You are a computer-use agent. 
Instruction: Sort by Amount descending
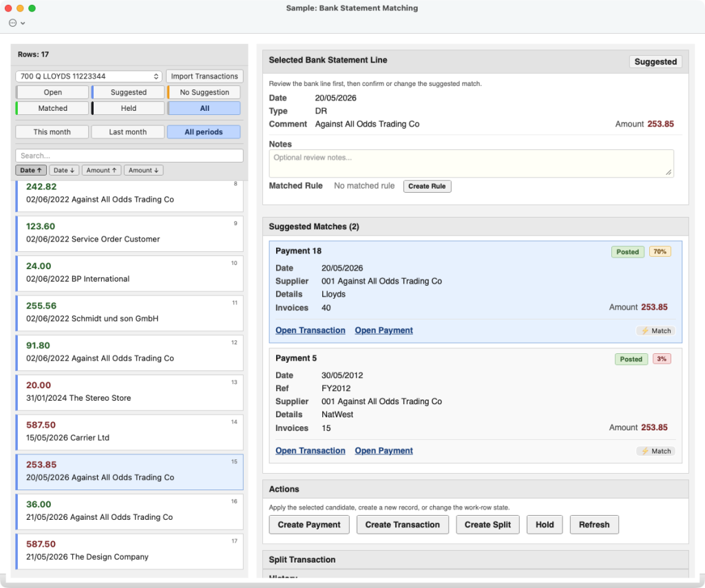point(143,170)
